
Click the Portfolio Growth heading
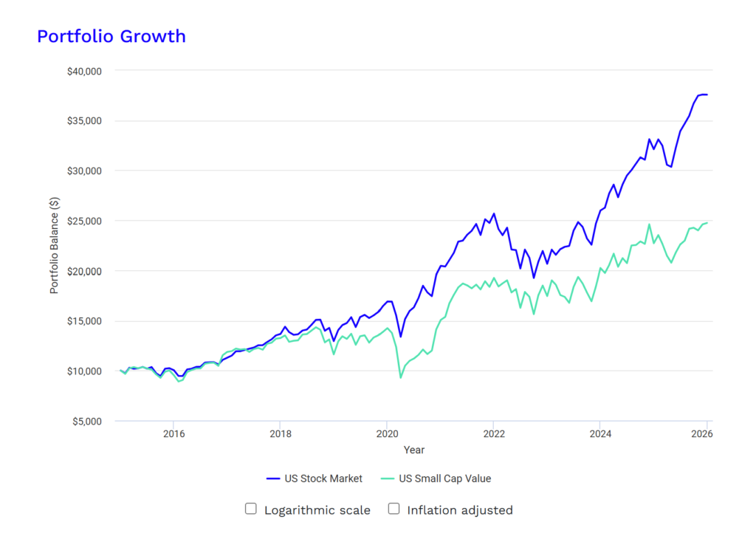point(111,36)
